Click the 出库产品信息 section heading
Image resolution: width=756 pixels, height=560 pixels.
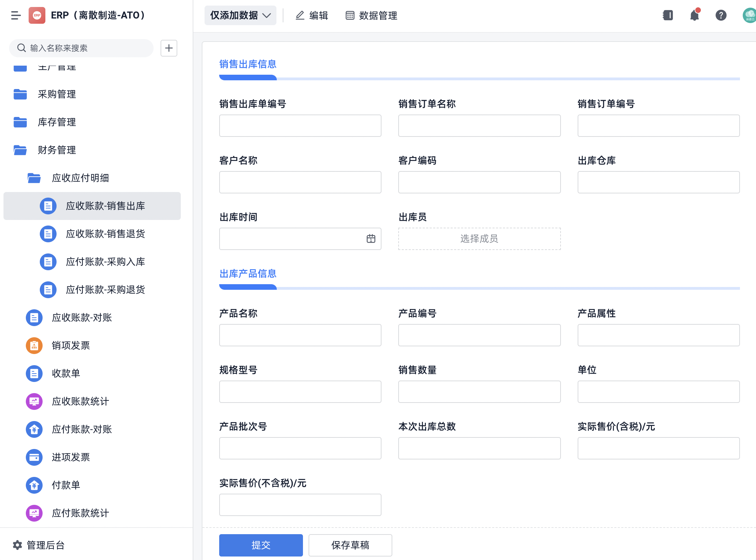(248, 273)
